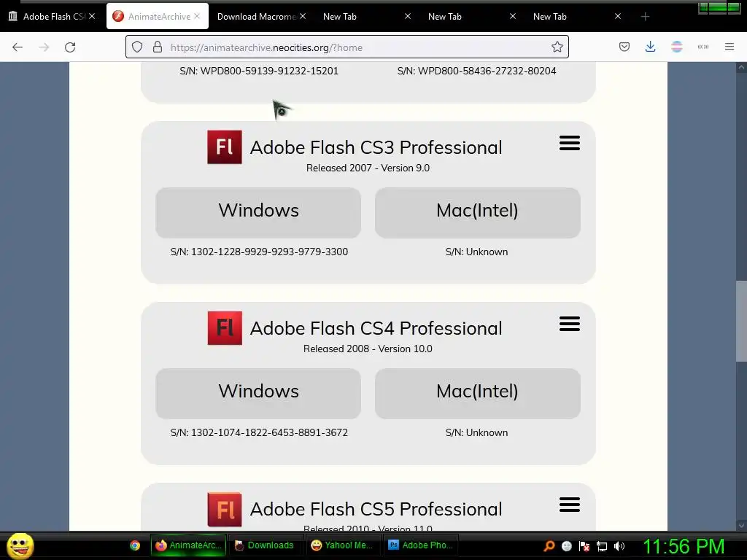Viewport: 747px width, 560px height.
Task: Close the Download Macromedia tab
Action: click(303, 16)
